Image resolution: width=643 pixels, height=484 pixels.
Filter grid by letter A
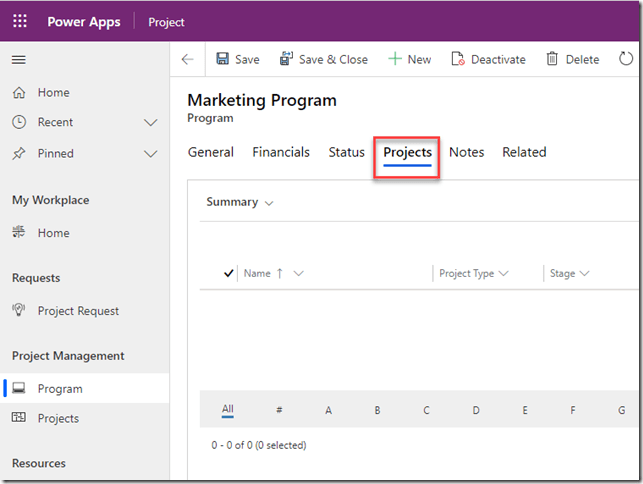328,410
